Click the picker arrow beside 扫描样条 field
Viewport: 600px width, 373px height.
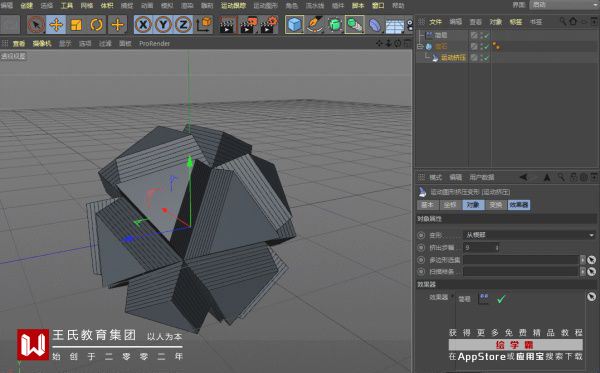click(592, 272)
